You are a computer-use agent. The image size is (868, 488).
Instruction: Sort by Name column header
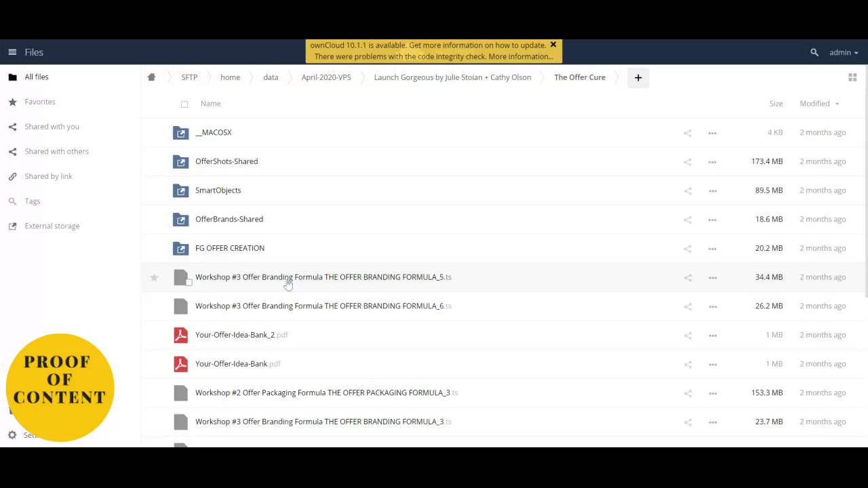(210, 104)
